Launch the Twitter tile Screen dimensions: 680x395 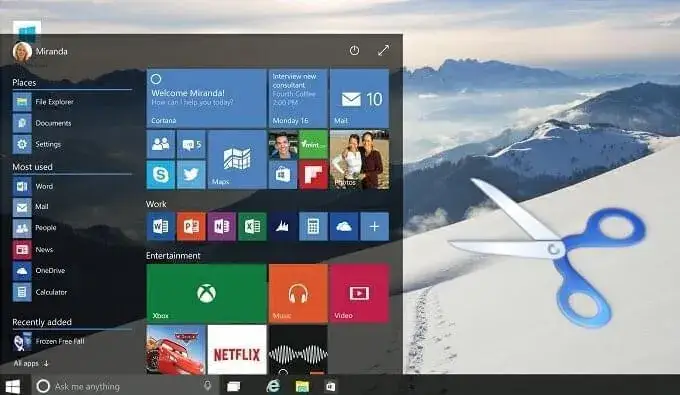[x=191, y=175]
